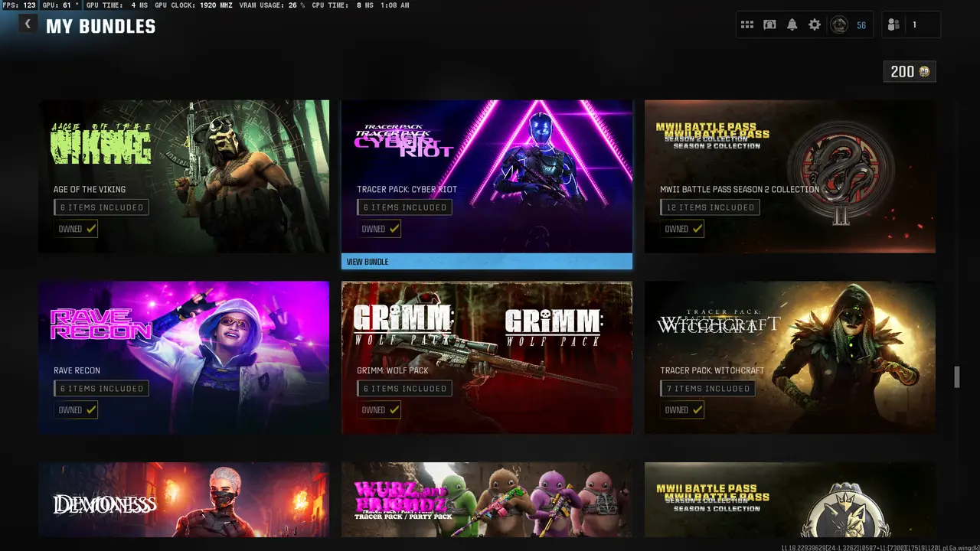Click the "7 ITEMS INCLUDED" badge
The height and width of the screenshot is (551, 980).
click(707, 389)
